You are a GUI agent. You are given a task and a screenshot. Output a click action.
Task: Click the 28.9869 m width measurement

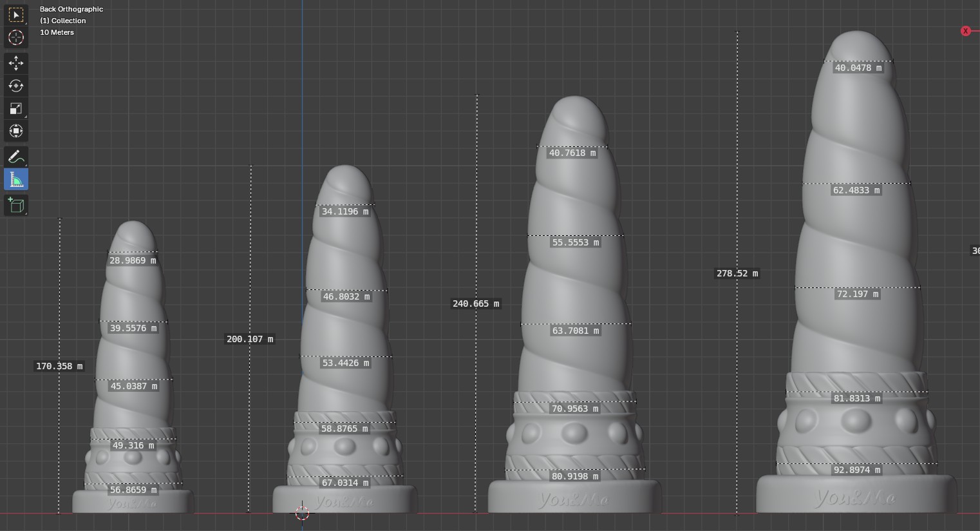(133, 260)
